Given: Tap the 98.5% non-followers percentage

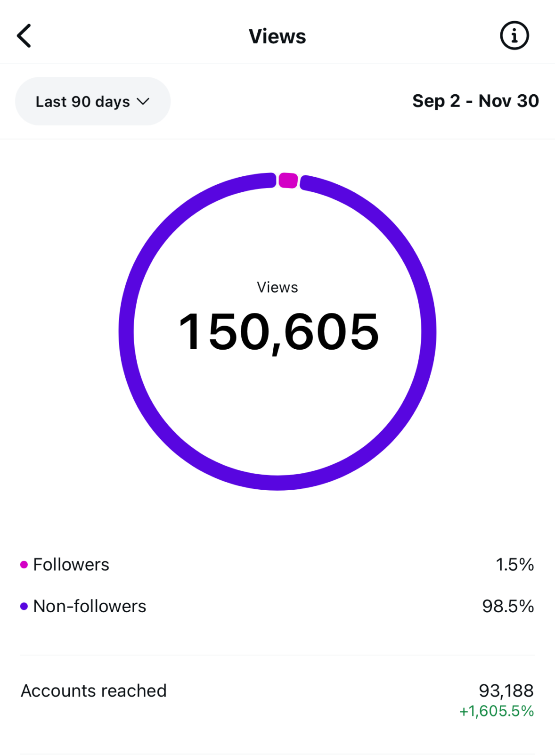Looking at the screenshot, I should (x=507, y=606).
